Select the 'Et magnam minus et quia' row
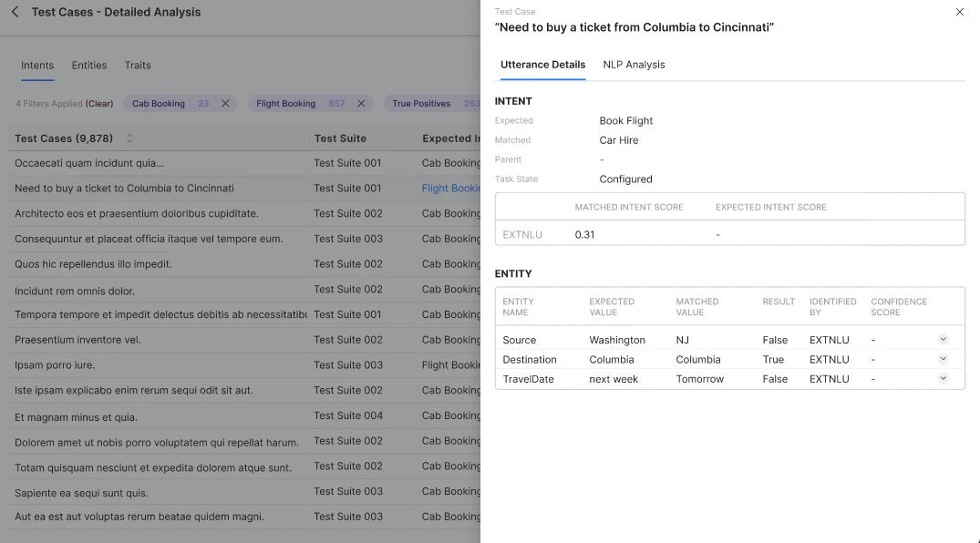The width and height of the screenshot is (980, 543). click(x=76, y=416)
